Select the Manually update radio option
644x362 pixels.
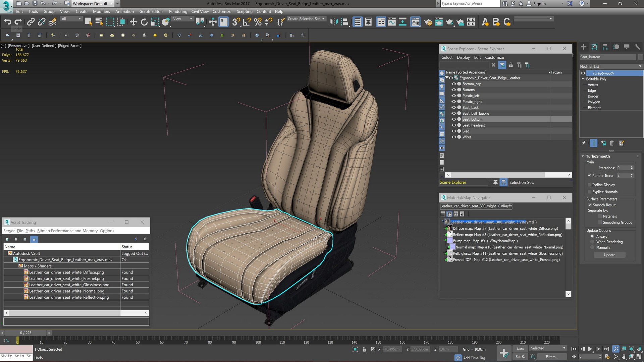[x=592, y=248]
